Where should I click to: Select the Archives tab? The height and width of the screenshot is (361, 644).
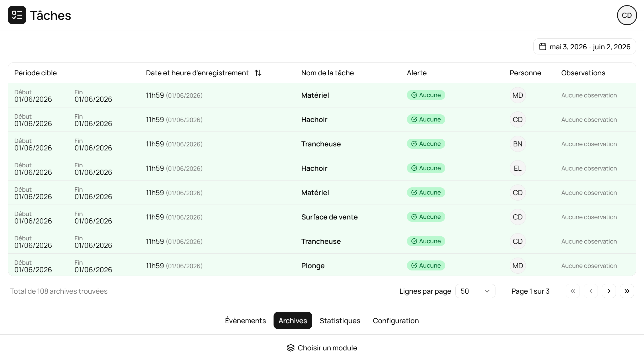click(x=293, y=321)
